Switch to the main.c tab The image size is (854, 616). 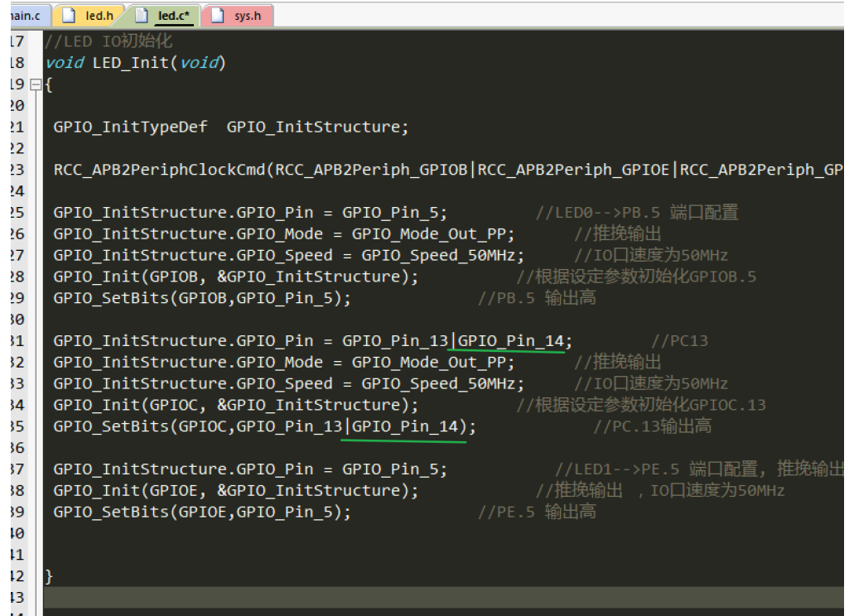pos(29,16)
